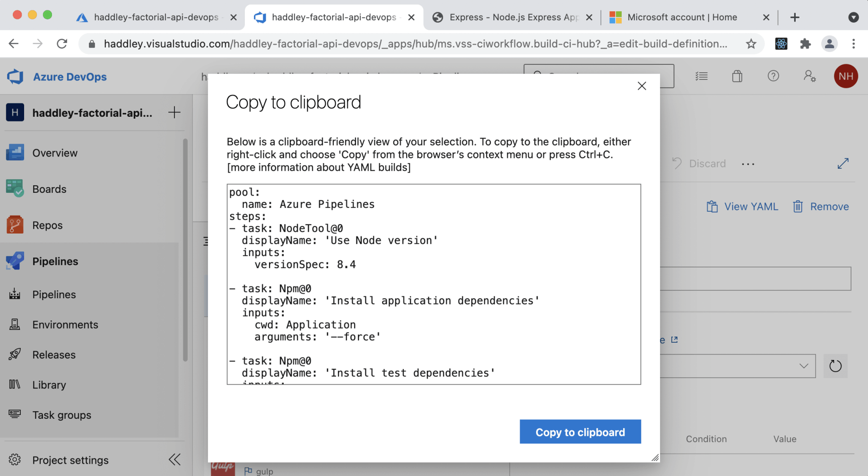Open the Boards section icon
This screenshot has height=476, width=868.
15,189
